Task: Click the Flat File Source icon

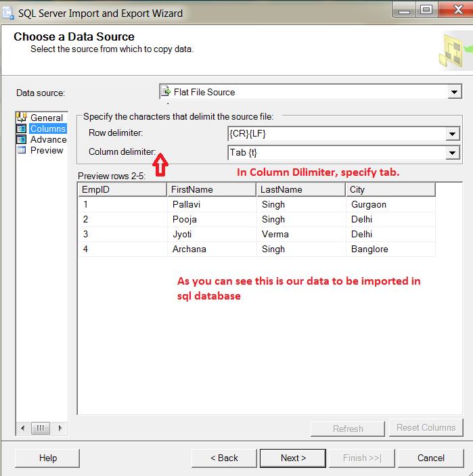Action: [x=165, y=92]
